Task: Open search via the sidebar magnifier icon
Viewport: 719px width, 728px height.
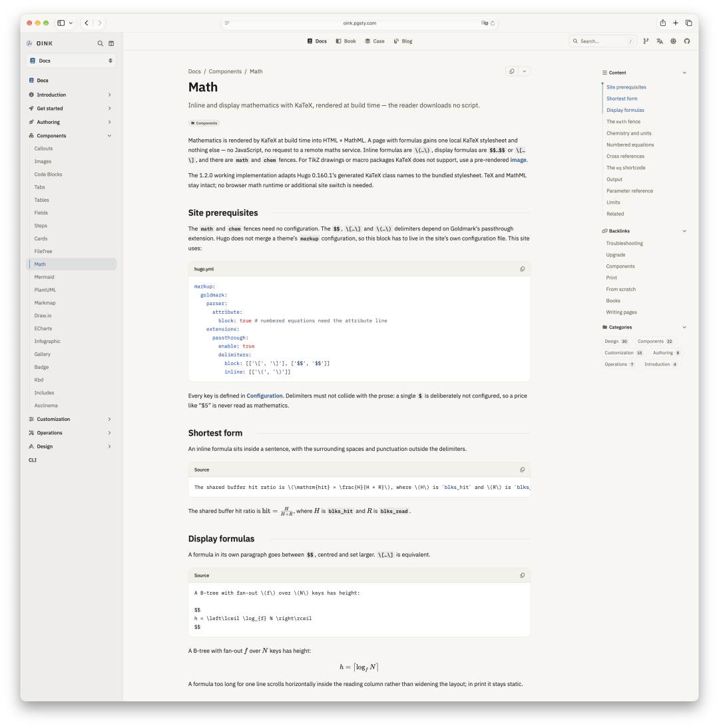Action: point(101,43)
